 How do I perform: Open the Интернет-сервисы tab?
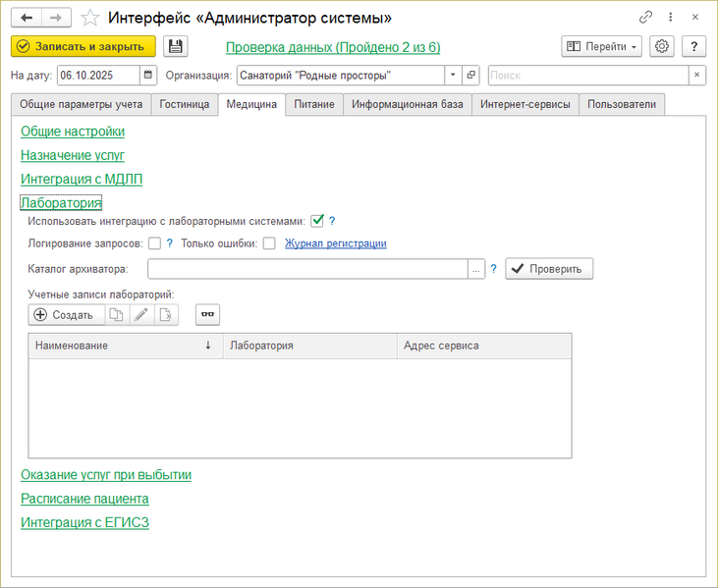click(x=525, y=104)
